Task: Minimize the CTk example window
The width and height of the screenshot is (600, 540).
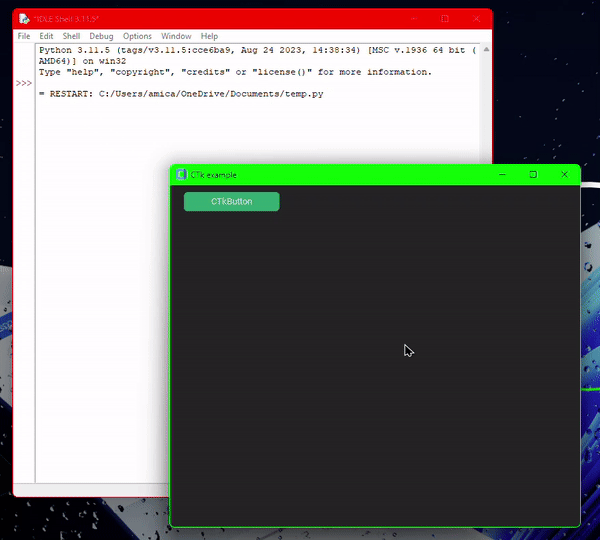Action: click(x=501, y=175)
